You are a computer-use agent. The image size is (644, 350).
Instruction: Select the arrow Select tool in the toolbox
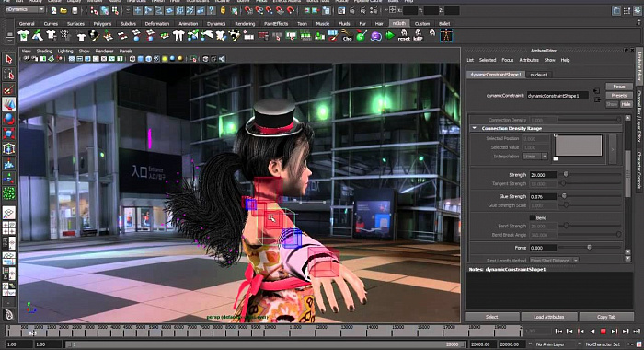[x=9, y=59]
